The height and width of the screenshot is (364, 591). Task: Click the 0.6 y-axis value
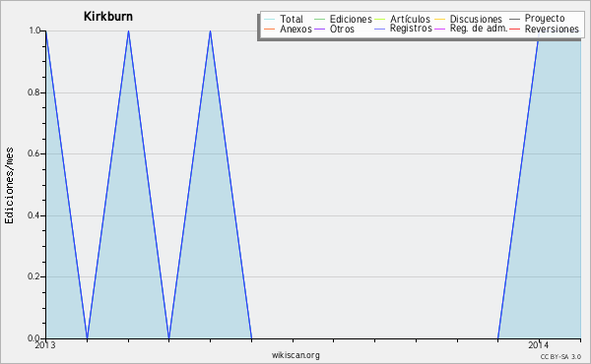point(33,153)
